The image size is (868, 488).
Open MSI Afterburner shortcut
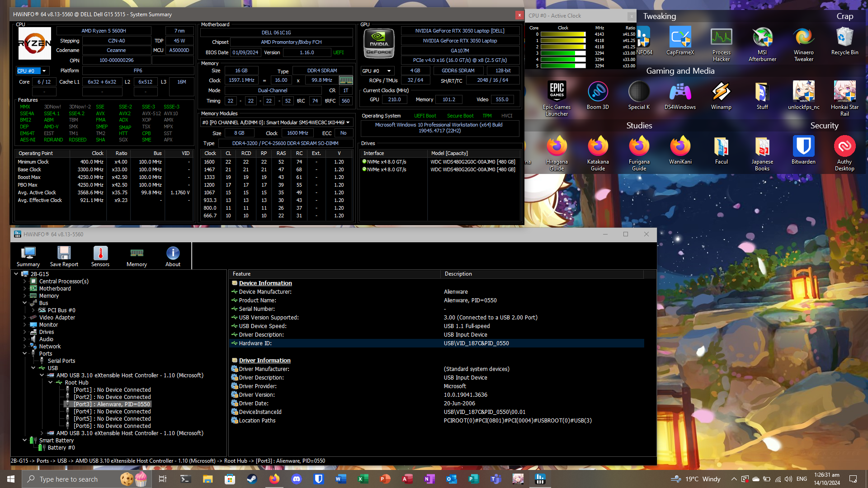coord(762,44)
